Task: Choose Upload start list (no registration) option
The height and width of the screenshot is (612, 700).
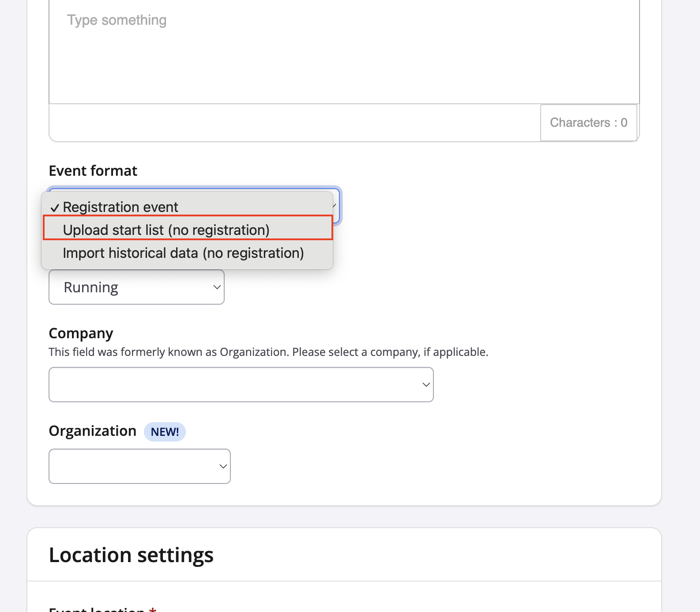Action: point(166,230)
